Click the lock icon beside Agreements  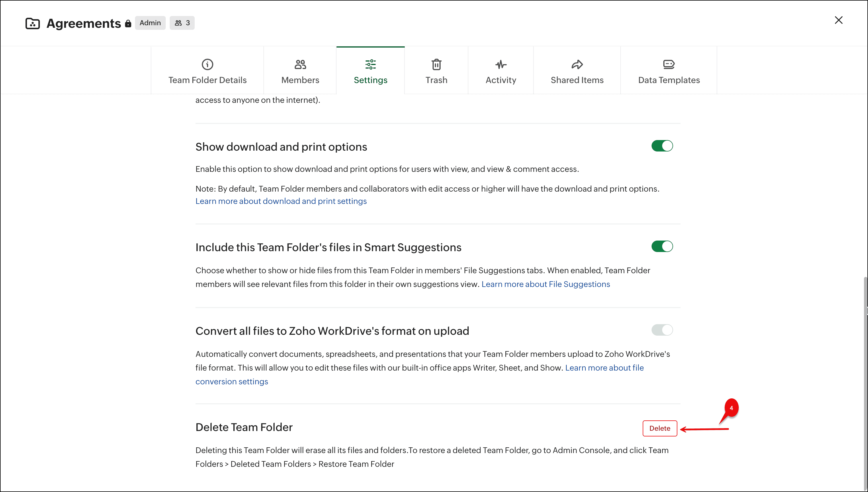[128, 23]
